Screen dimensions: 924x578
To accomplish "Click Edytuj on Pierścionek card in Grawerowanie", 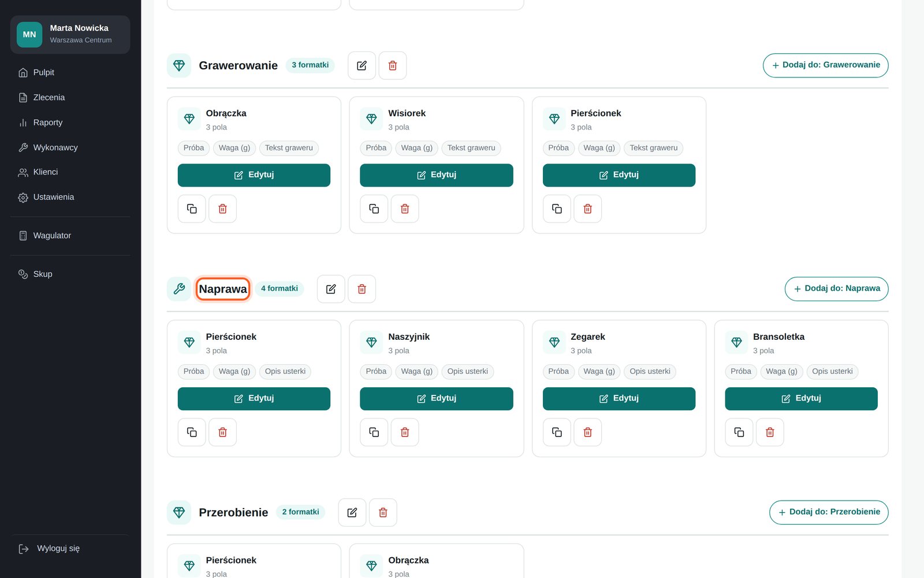I will point(619,175).
